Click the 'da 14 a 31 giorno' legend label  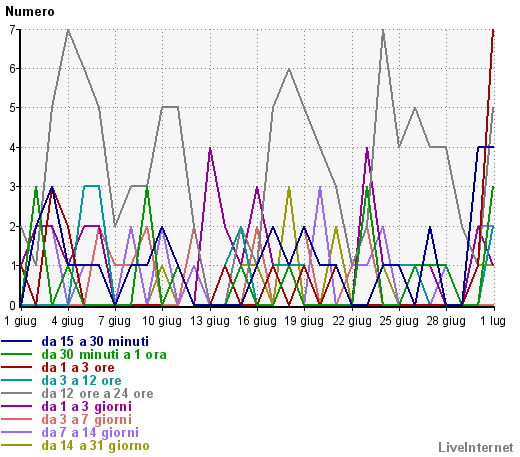95,446
